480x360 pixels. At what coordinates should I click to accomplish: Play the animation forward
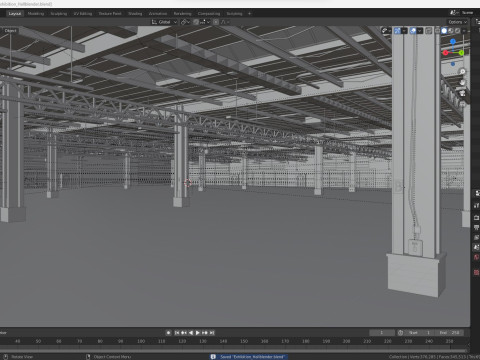[x=198, y=333]
